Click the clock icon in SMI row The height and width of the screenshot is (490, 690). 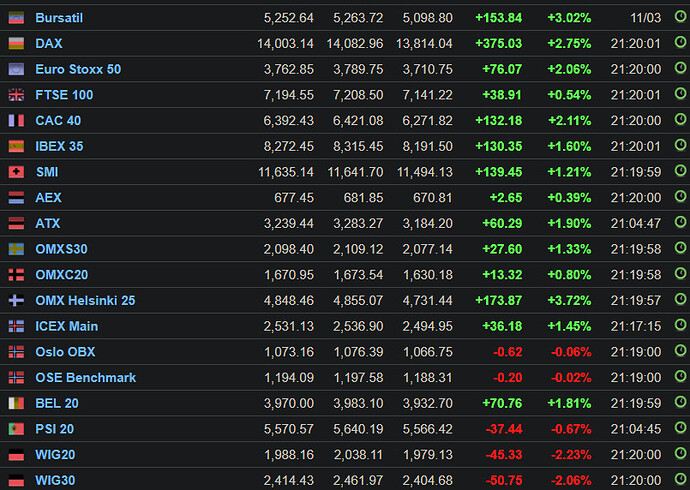680,171
